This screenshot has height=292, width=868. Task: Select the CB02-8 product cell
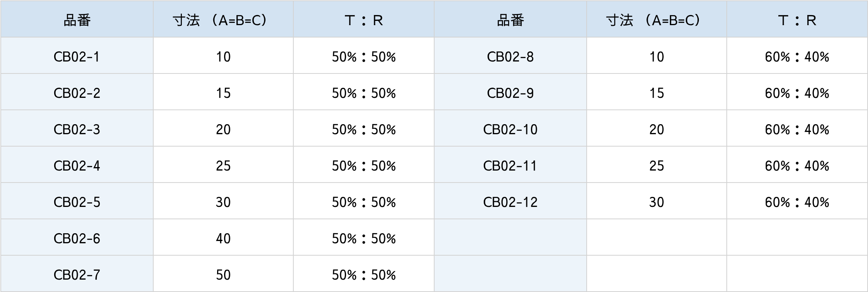510,57
